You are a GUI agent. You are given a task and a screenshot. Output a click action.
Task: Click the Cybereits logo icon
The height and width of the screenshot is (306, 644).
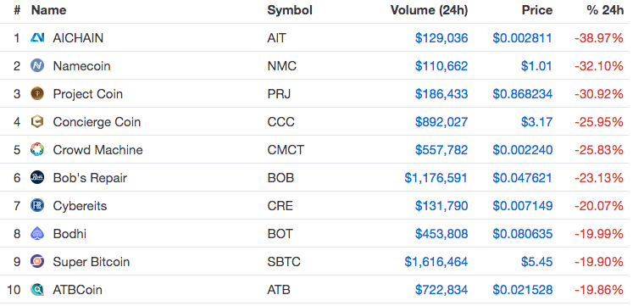(x=37, y=205)
